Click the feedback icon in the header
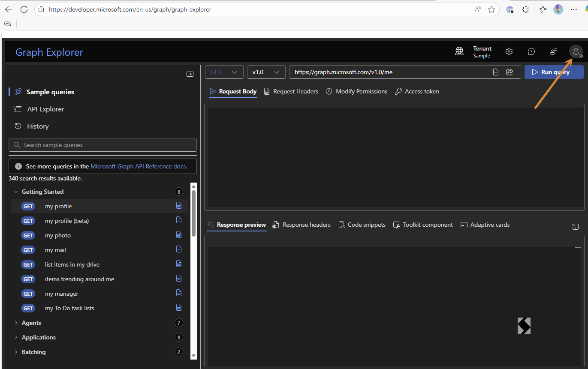Viewport: 588px width, 369px height. [x=554, y=52]
